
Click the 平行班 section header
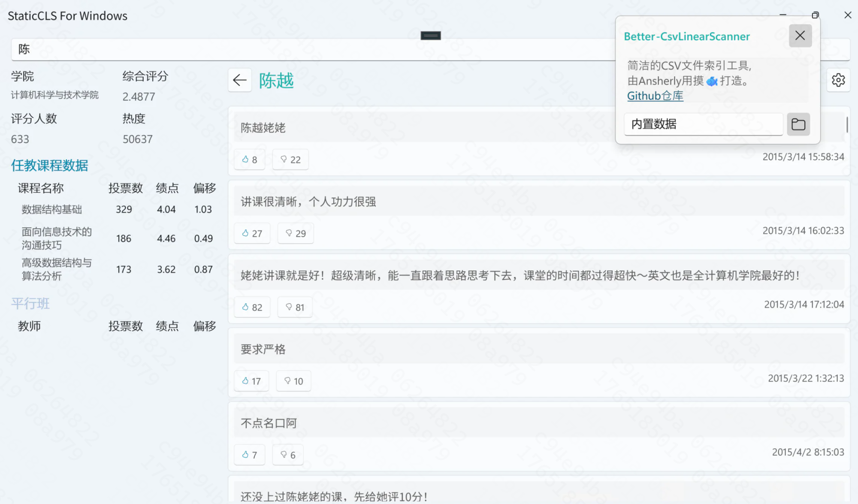click(30, 304)
